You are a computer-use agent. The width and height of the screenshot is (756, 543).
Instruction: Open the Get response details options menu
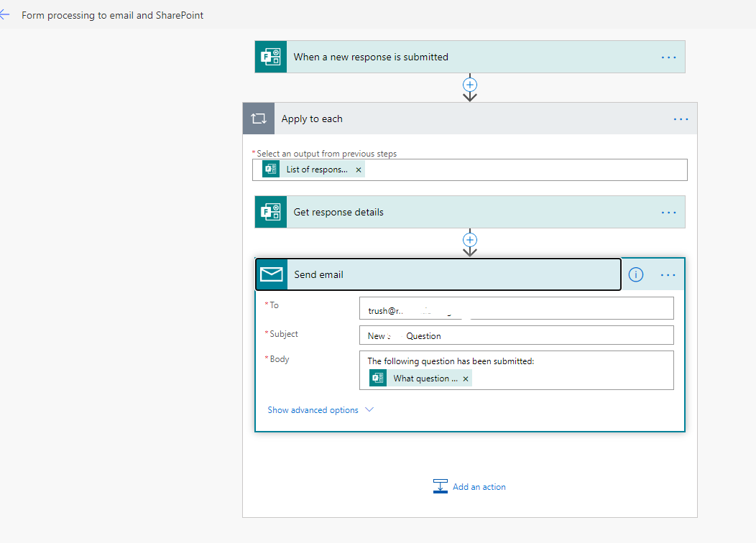(x=668, y=211)
